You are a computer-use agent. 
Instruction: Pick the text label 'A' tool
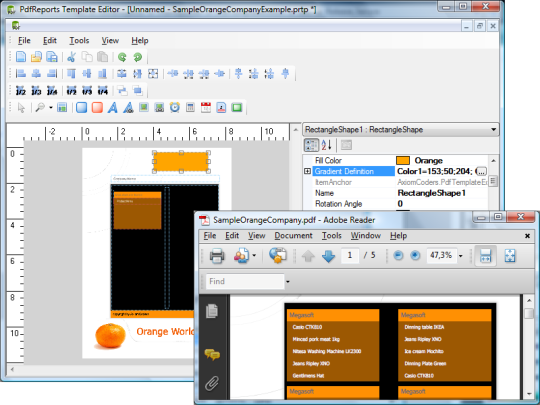pyautogui.click(x=113, y=107)
